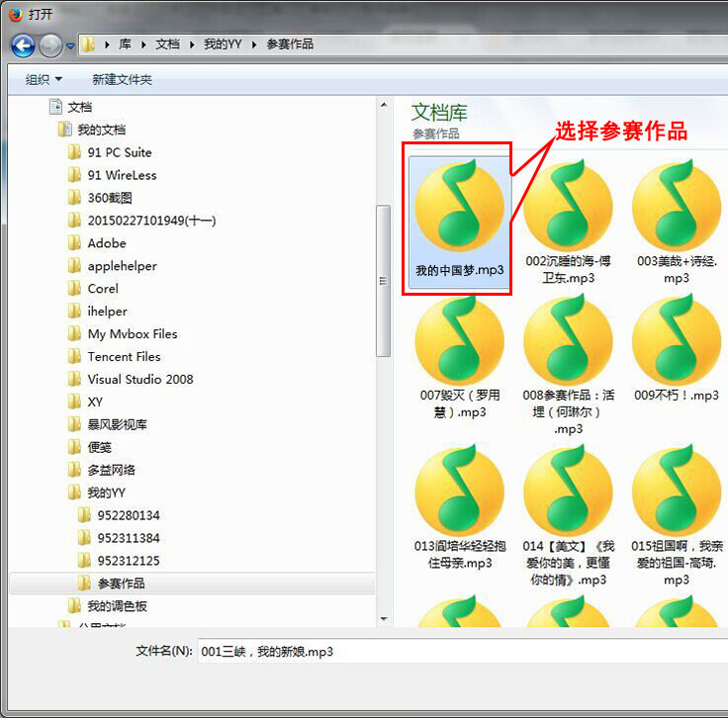
Task: Pick the 013阎培华轻轻抱住母亲.mp3 icon
Action: (x=458, y=490)
